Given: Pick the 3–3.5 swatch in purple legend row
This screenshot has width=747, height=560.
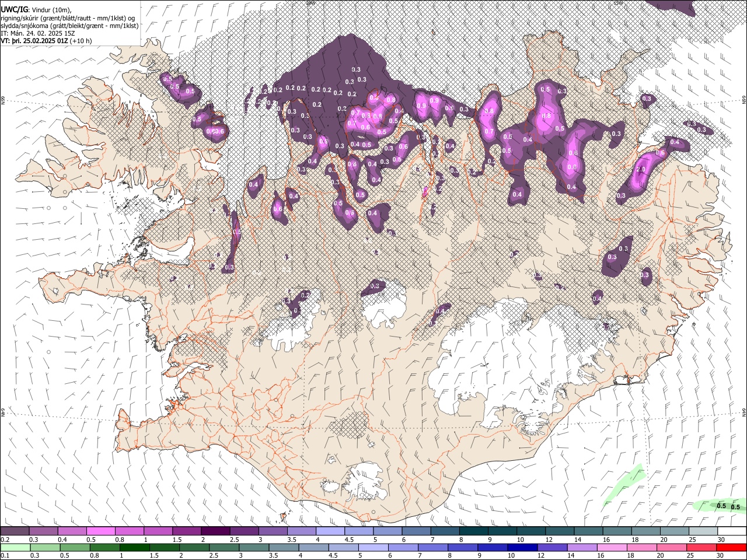Looking at the screenshot, I should click(273, 531).
